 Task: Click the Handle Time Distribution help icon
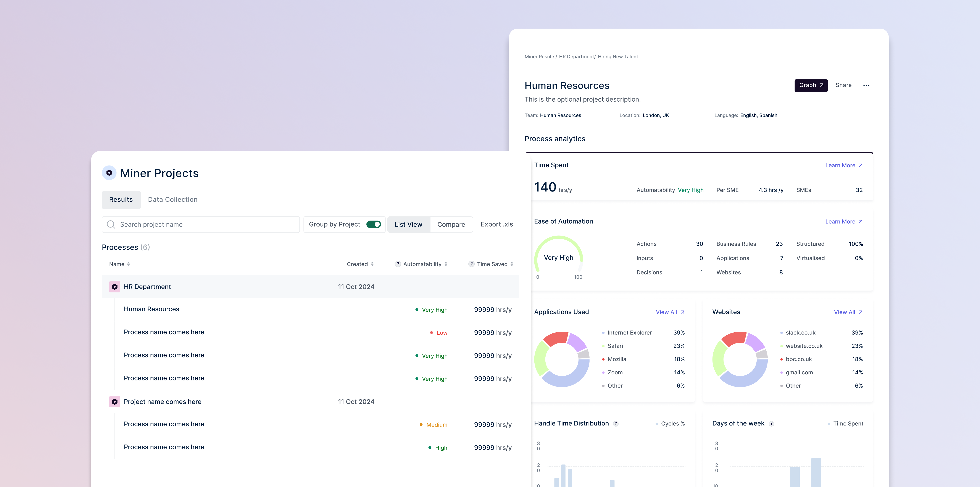[616, 424]
